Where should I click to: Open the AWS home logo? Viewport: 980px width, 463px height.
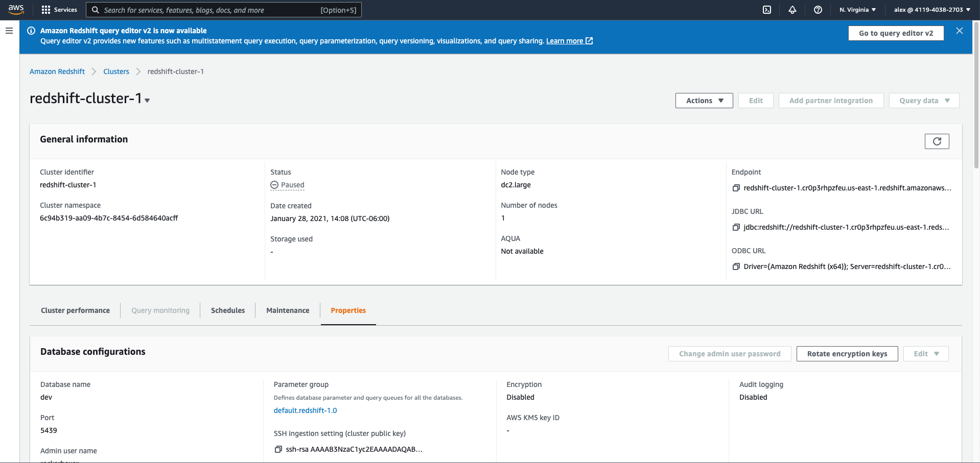point(16,10)
